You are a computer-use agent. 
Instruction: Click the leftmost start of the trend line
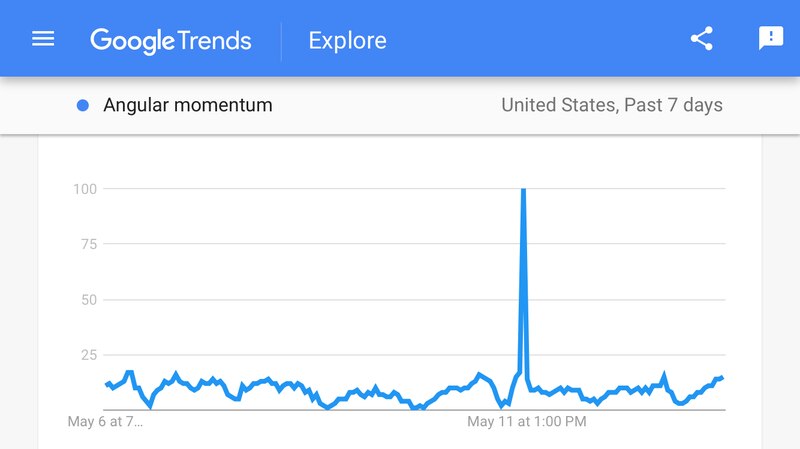107,383
